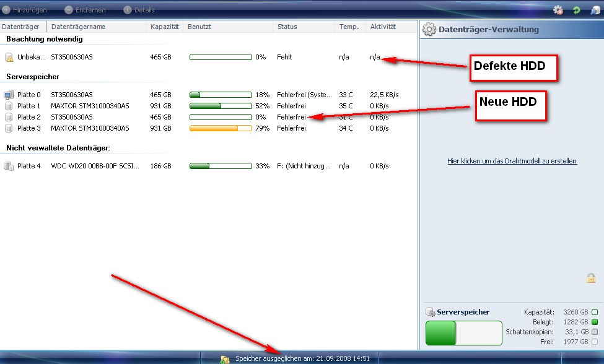Click the Serverspeicher icon in right panel

coord(431,312)
